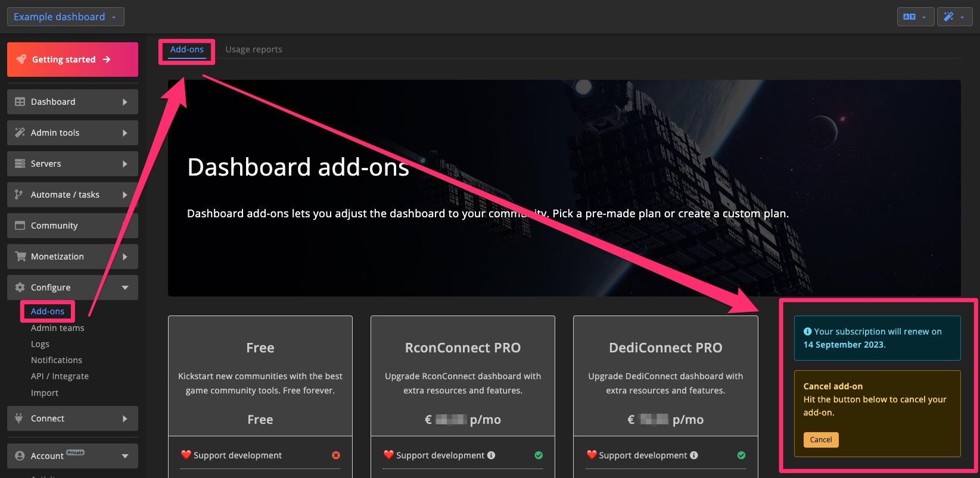980x478 pixels.
Task: Click the Cancel add-on button
Action: 821,440
